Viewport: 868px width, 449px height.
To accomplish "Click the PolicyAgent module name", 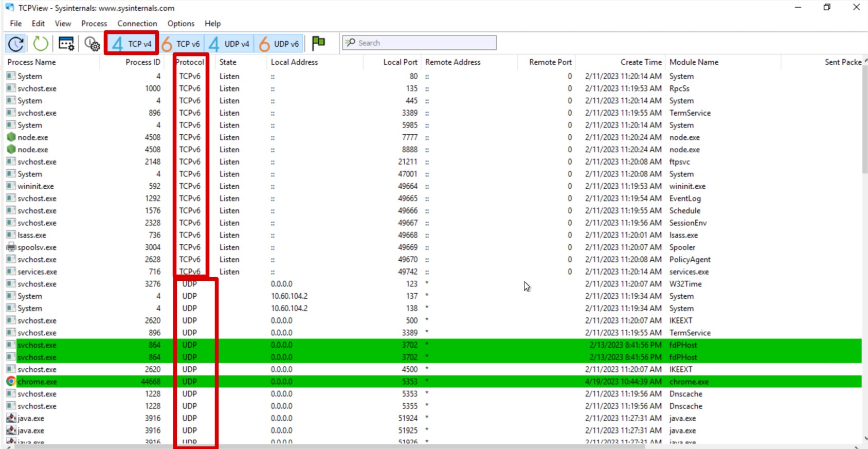I will tap(690, 260).
